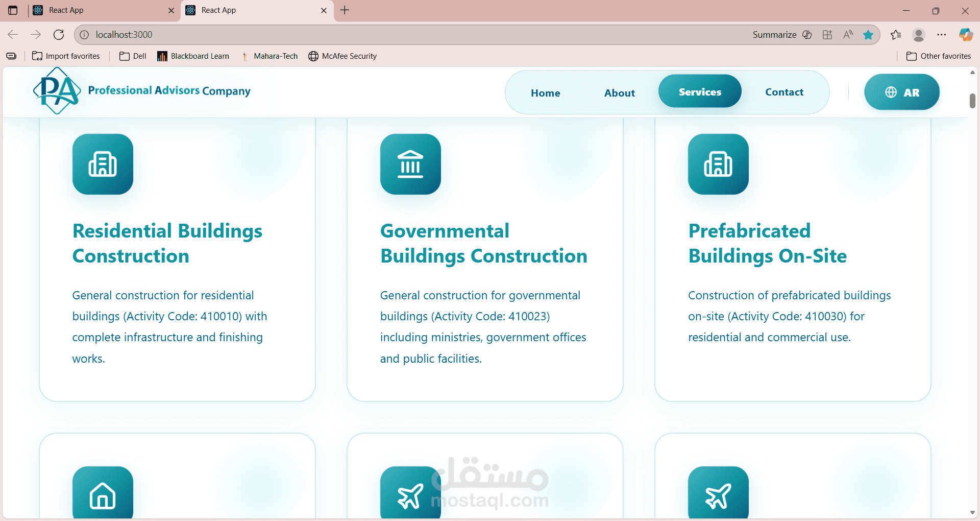Open the About page

pyautogui.click(x=620, y=93)
